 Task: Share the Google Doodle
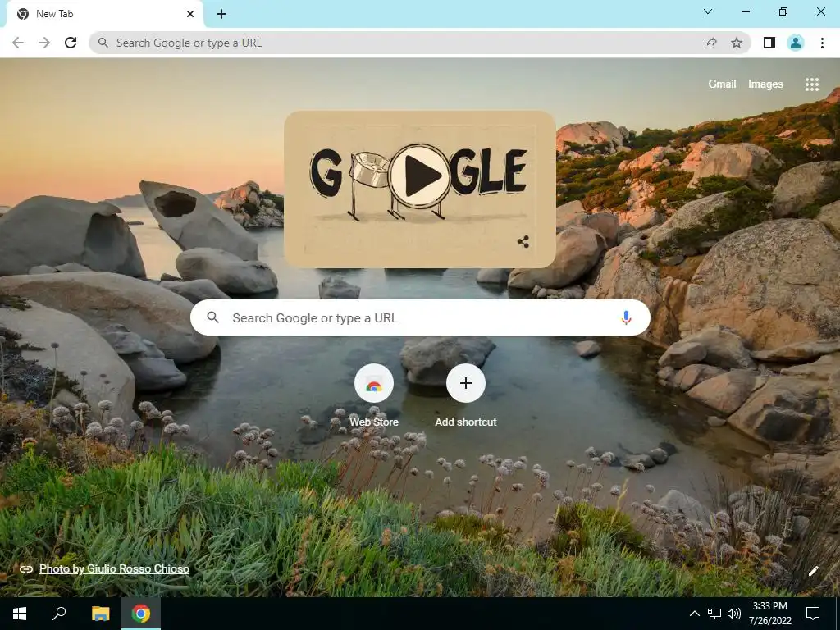tap(523, 242)
